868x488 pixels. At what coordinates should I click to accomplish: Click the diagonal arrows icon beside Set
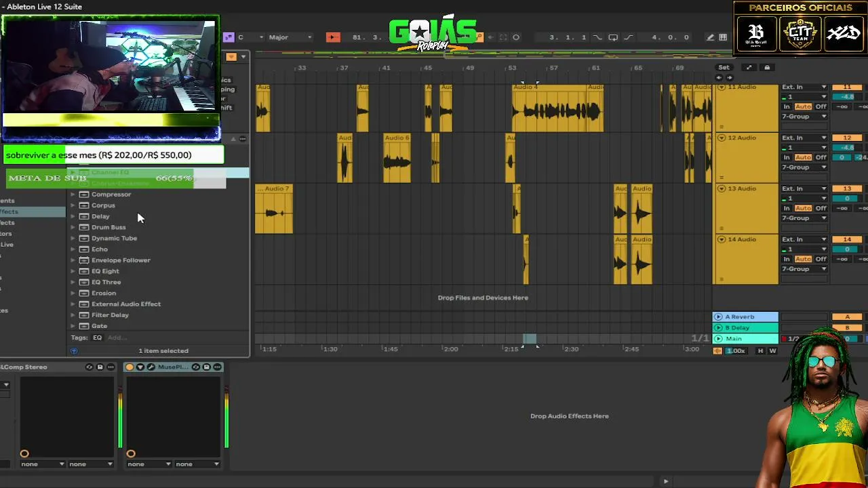(749, 68)
